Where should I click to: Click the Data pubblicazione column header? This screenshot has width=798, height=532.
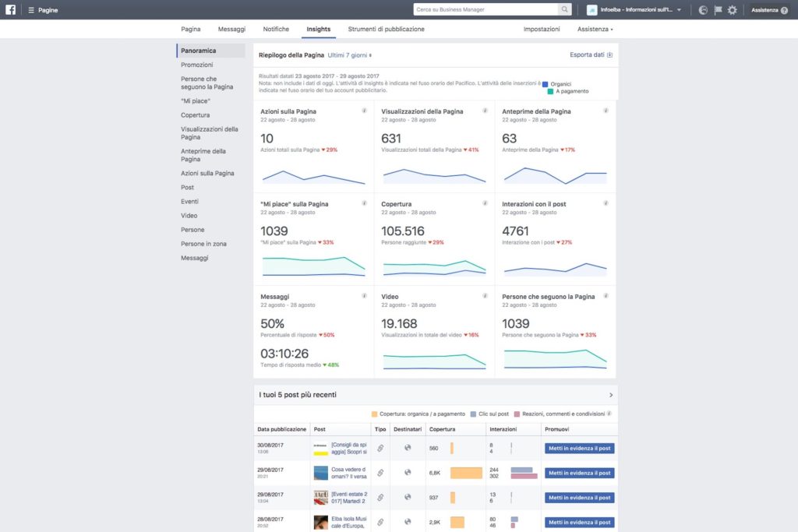(282, 429)
